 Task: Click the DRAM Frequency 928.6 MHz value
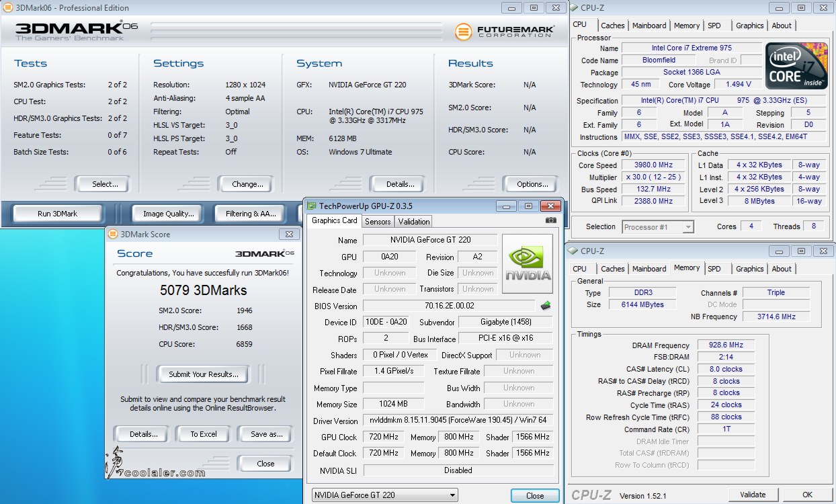tap(726, 345)
